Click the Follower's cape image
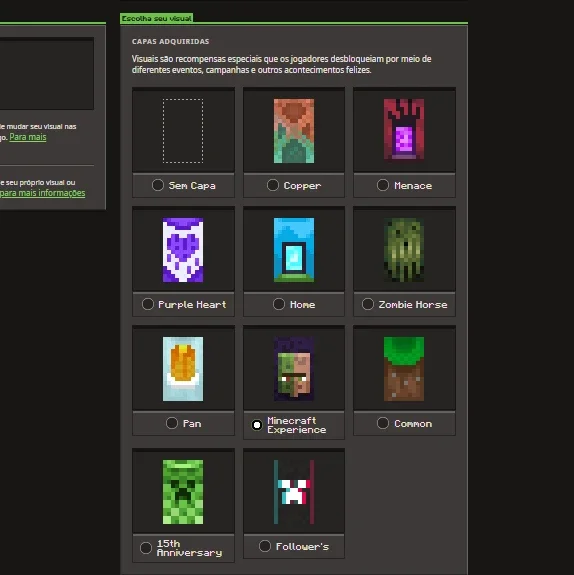This screenshot has width=574, height=575. [294, 492]
